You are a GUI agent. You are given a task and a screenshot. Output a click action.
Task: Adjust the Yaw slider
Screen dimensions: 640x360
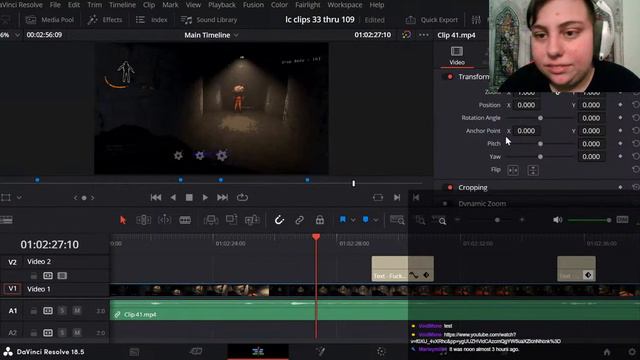(x=540, y=157)
